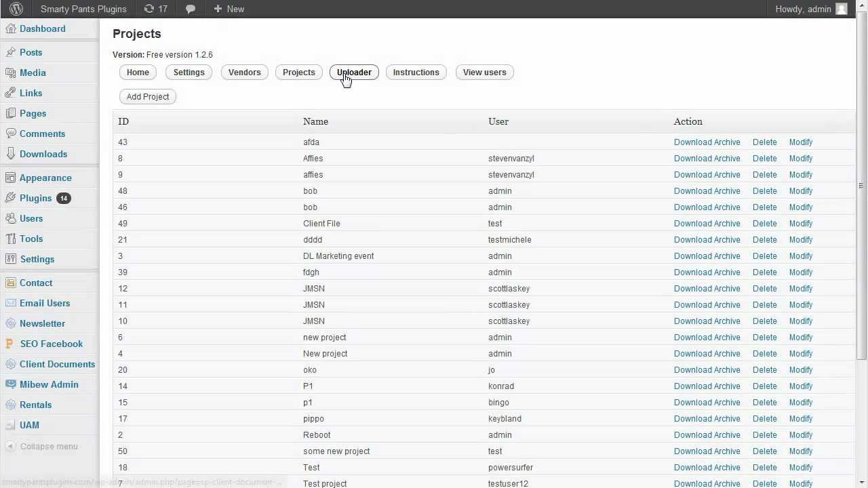
Task: Click the Add Project button
Action: [148, 97]
